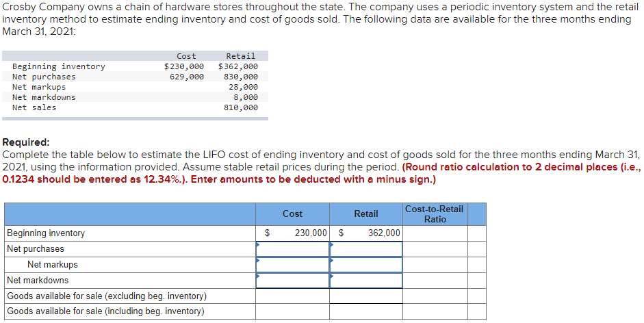This screenshot has width=644, height=323.
Task: Click the 28,000 net markups value
Action: click(244, 87)
